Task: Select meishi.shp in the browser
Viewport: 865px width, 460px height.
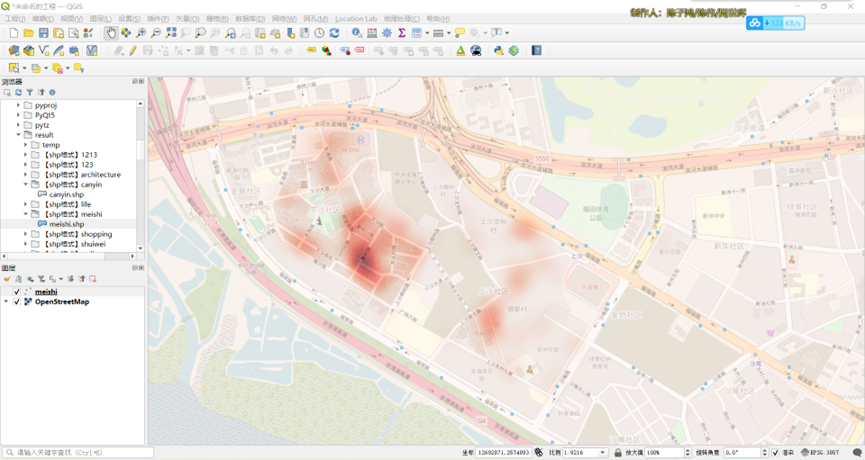Action: pos(66,224)
